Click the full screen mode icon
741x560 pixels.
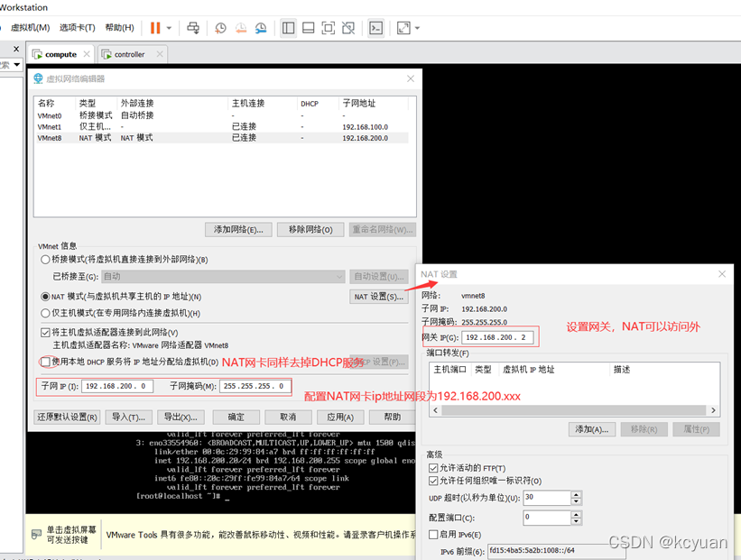(x=328, y=28)
